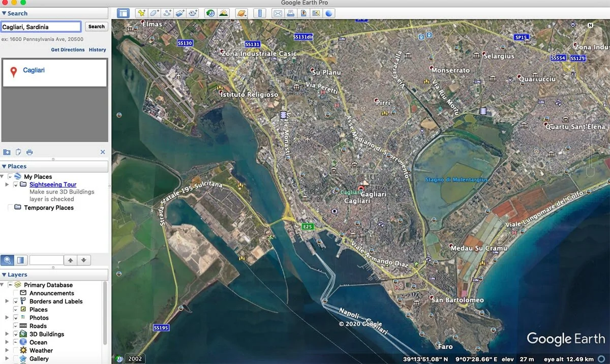The height and width of the screenshot is (364, 610).
Task: Move selected place down in list
Action: tap(84, 260)
